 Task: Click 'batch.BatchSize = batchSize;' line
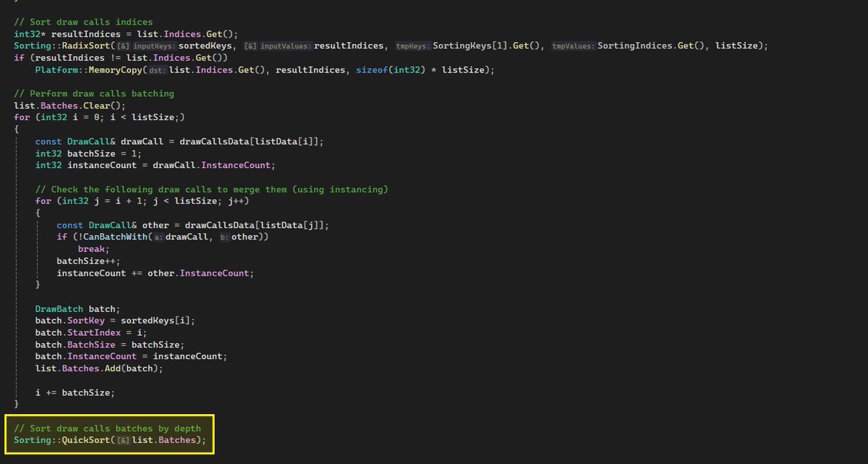pyautogui.click(x=110, y=345)
